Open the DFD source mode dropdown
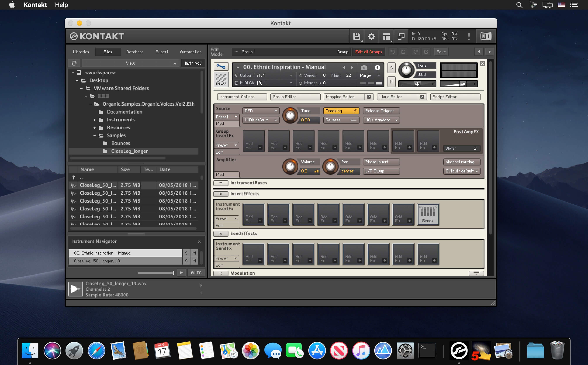The height and width of the screenshot is (365, 588). coord(261,111)
